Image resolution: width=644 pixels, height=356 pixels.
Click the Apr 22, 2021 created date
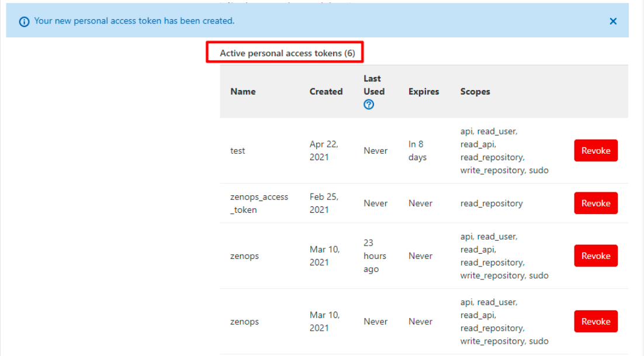click(x=324, y=150)
